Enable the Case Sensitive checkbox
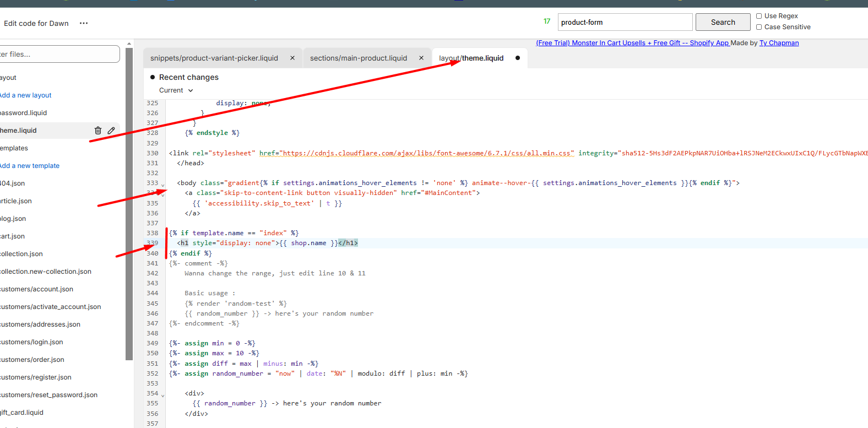The height and width of the screenshot is (428, 868). pyautogui.click(x=759, y=27)
